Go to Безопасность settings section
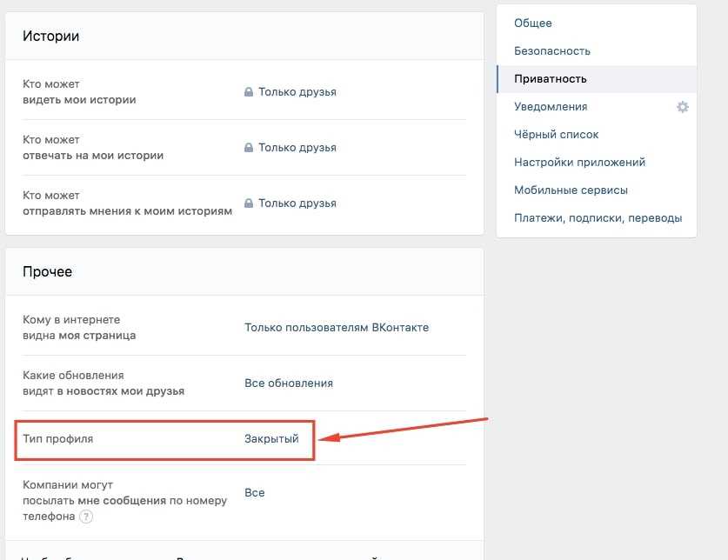728x560 pixels. tap(552, 51)
